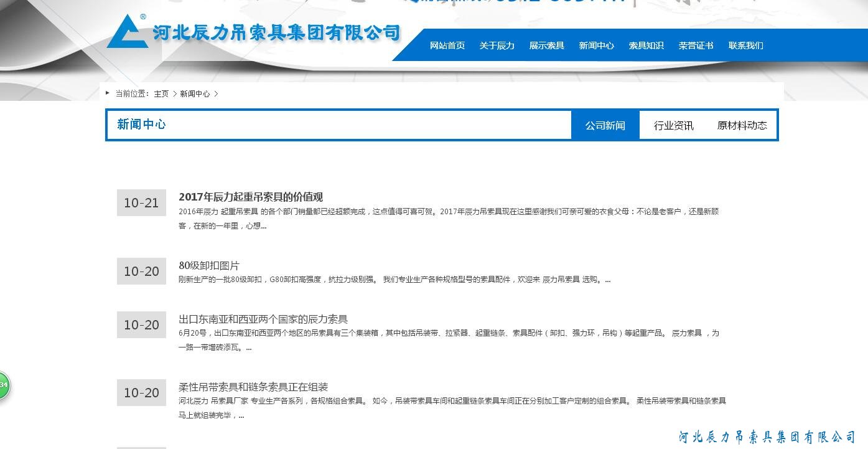The image size is (868, 449).
Task: Click the 10-21 date box
Action: (141, 202)
